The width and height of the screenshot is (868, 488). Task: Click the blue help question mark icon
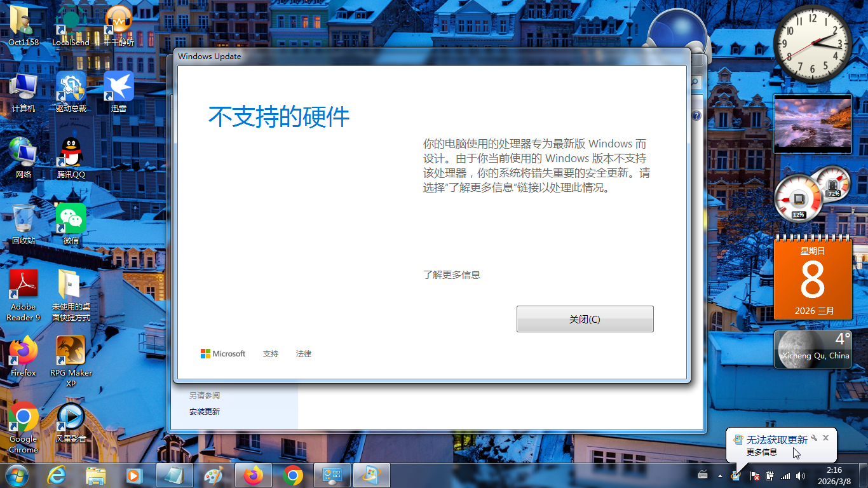coord(696,116)
